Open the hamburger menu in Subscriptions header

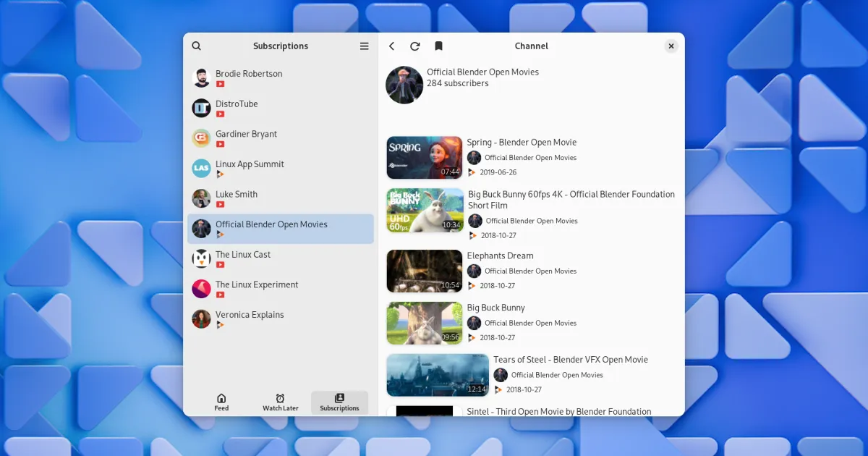[364, 46]
